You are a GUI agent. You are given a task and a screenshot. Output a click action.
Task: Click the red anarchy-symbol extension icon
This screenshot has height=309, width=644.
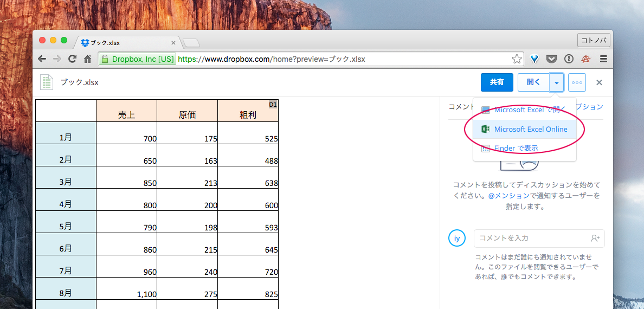coord(586,59)
